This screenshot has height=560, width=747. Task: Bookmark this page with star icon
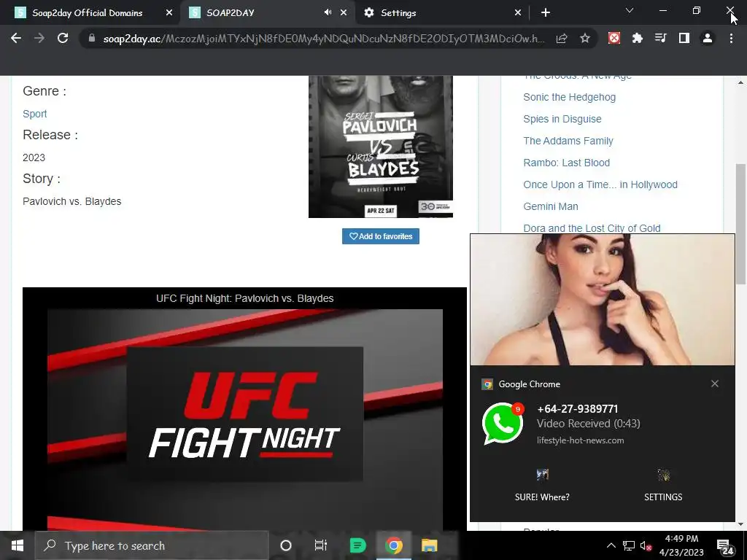[x=585, y=38]
